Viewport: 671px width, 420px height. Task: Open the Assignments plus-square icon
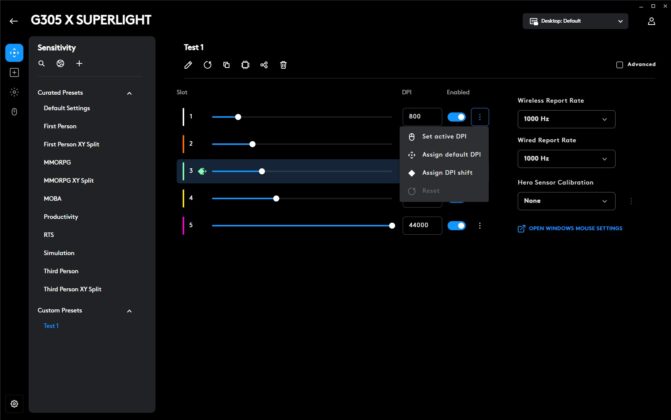tap(14, 72)
